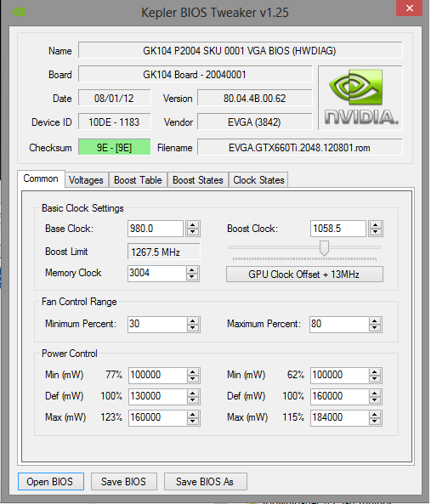Increase fan Maximum Percent with up arrow
Screen dimensions: 431x504
point(375,320)
